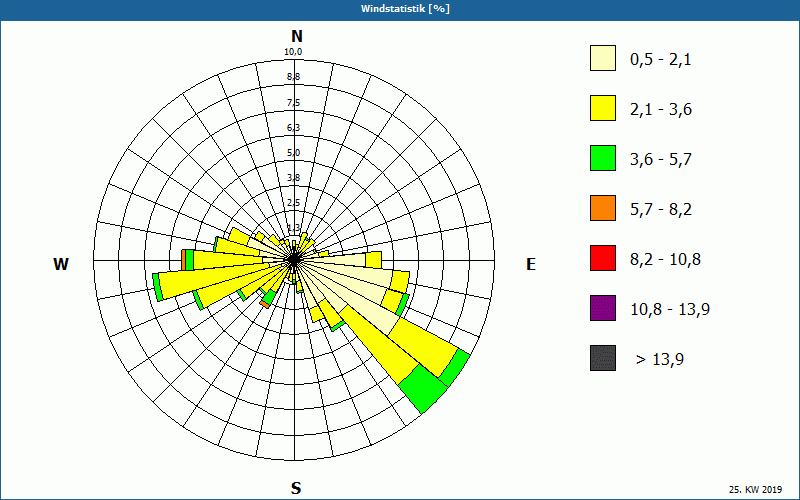
Task: Click the '2,1 - 3,6' legend label
Action: [x=661, y=110]
